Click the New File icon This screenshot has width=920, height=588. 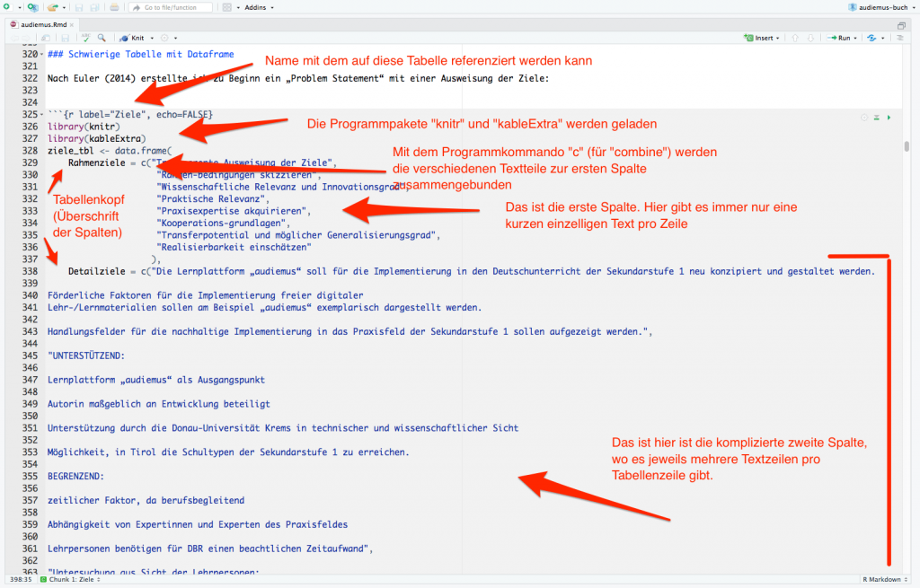(7, 7)
